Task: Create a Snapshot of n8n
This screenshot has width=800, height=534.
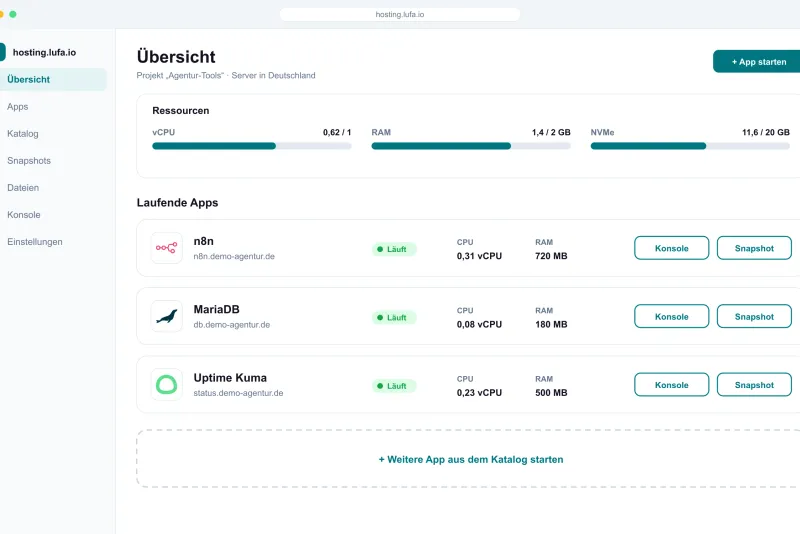Action: (x=754, y=248)
